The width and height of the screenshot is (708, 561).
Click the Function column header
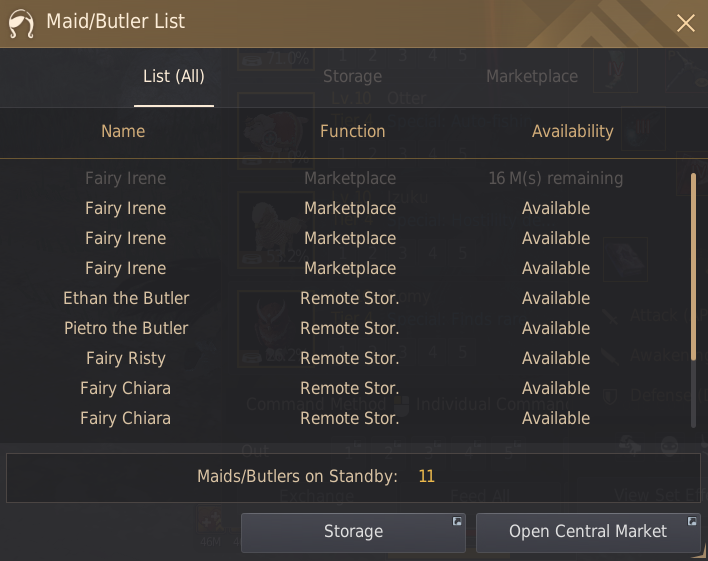(353, 131)
